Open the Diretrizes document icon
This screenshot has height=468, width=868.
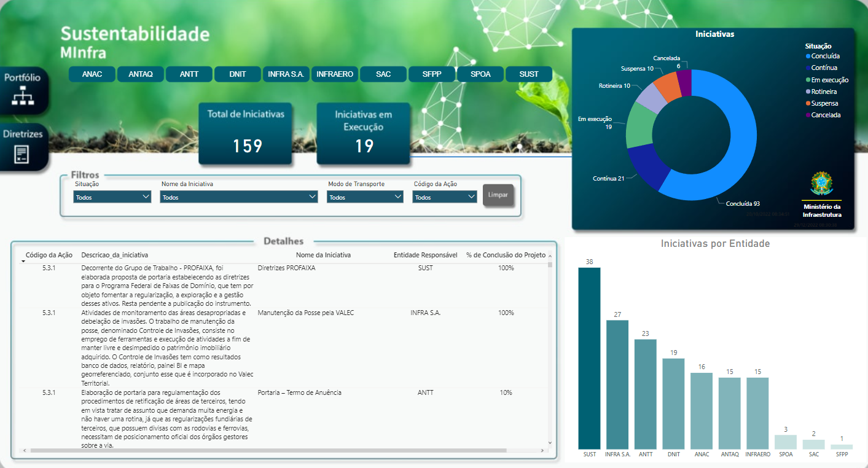click(22, 154)
